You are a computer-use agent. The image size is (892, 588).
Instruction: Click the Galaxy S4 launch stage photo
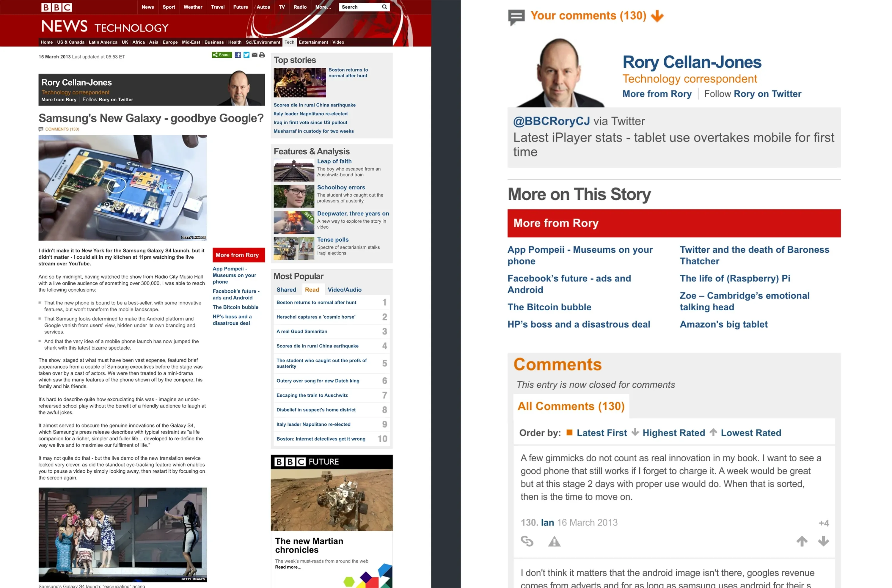point(123,535)
